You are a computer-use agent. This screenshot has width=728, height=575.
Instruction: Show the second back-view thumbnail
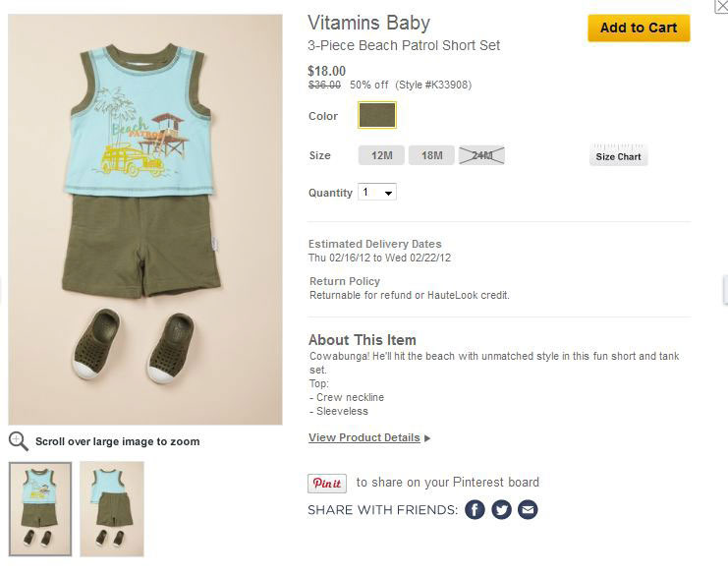[112, 509]
